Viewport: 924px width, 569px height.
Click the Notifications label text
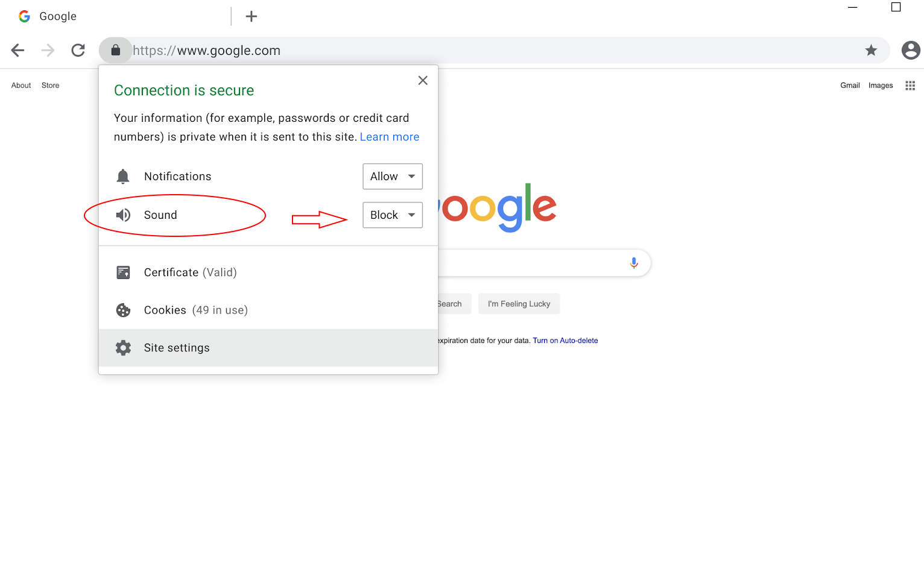178,177
